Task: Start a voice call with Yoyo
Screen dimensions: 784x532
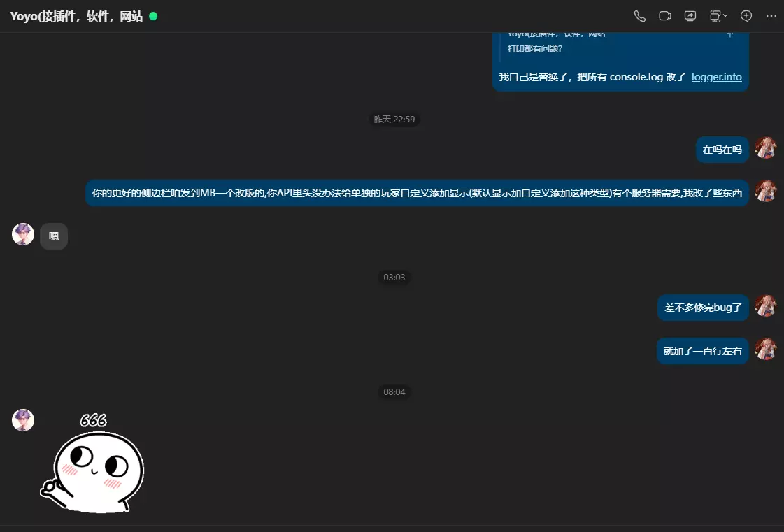Action: (639, 16)
